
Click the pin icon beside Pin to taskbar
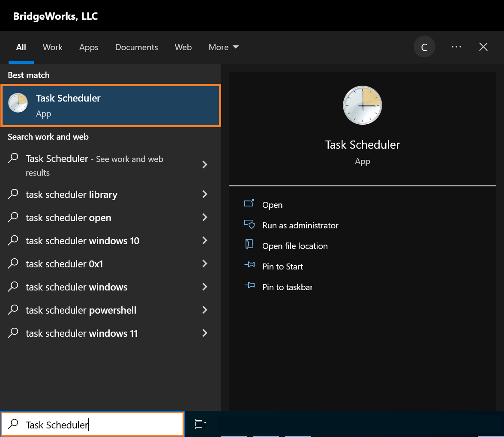pos(249,285)
